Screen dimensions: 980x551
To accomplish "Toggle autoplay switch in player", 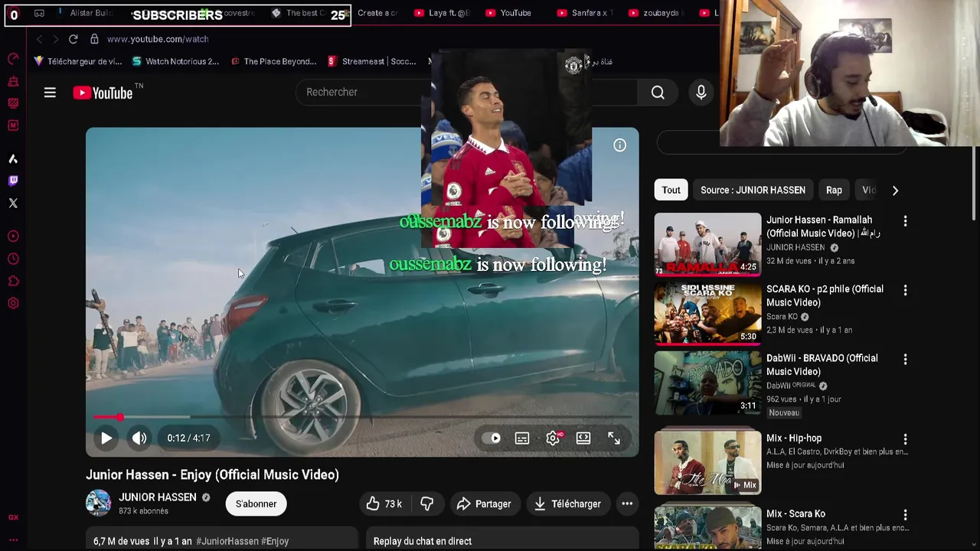I will tap(492, 438).
